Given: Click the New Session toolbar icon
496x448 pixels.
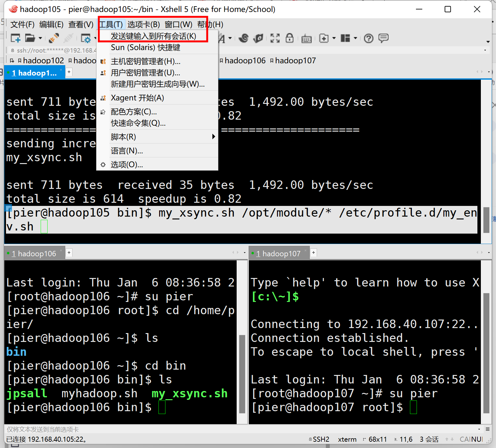Looking at the screenshot, I should coord(15,38).
